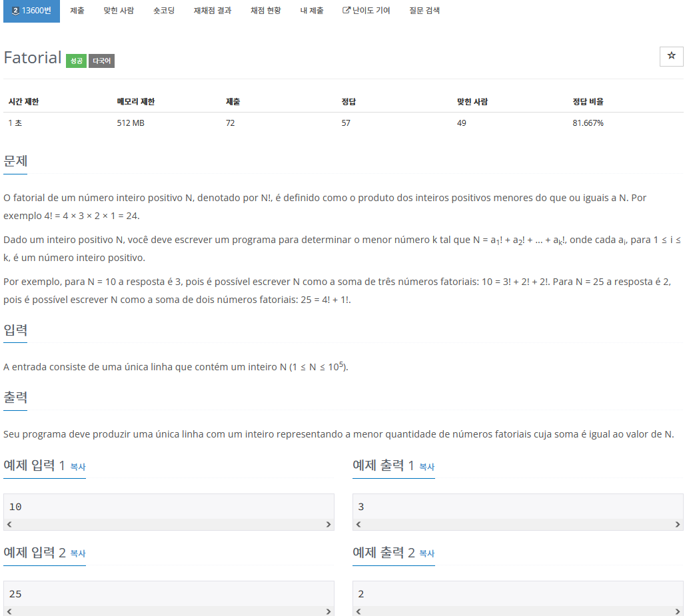Open 질문 검색 tab

[424, 11]
